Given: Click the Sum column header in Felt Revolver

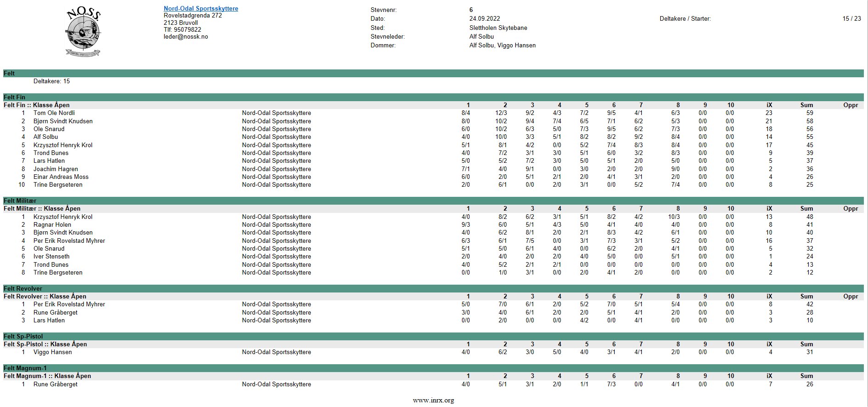Looking at the screenshot, I should coord(807,297).
